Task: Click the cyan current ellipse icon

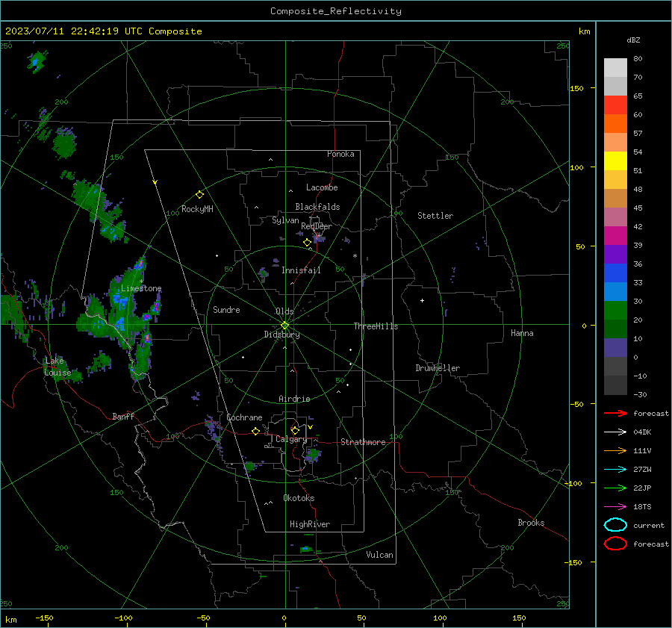Action: (615, 525)
